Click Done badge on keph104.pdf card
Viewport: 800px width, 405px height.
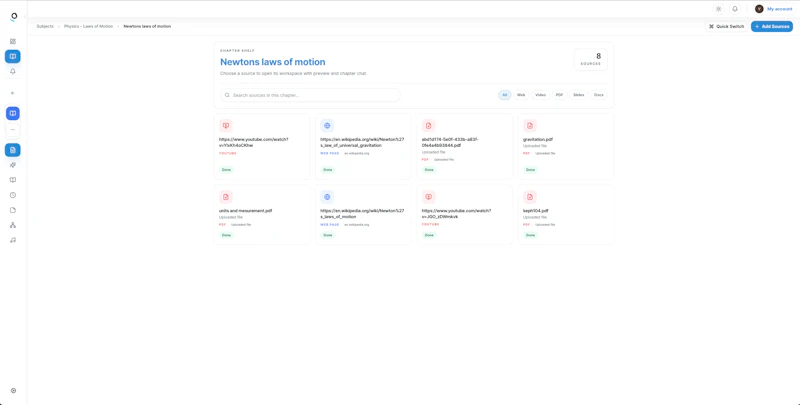(x=531, y=235)
